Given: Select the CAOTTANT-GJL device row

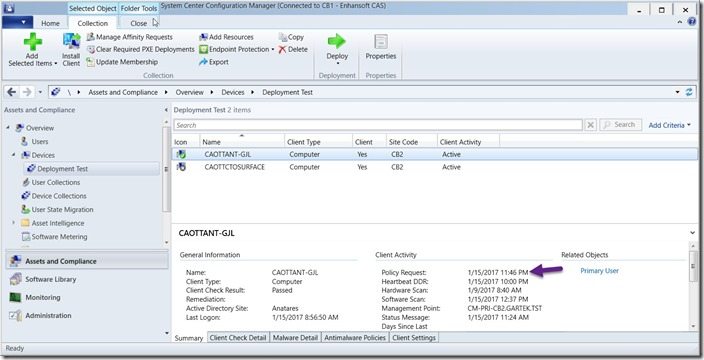Looking at the screenshot, I should 435,154.
